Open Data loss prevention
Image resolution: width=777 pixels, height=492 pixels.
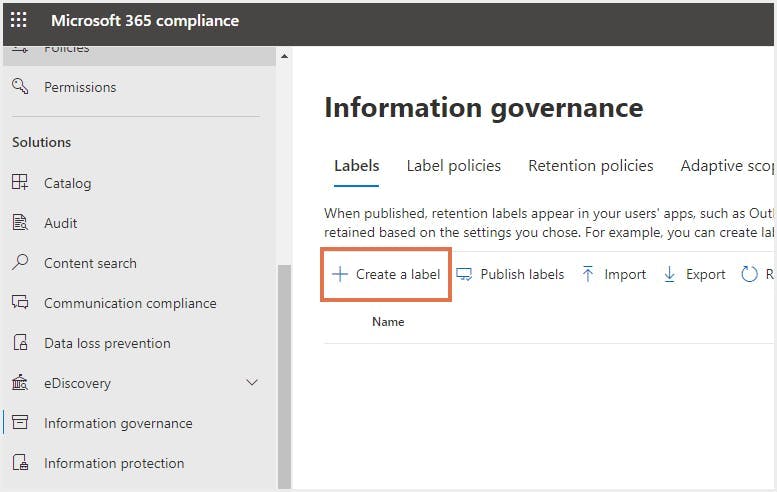pyautogui.click(x=107, y=343)
